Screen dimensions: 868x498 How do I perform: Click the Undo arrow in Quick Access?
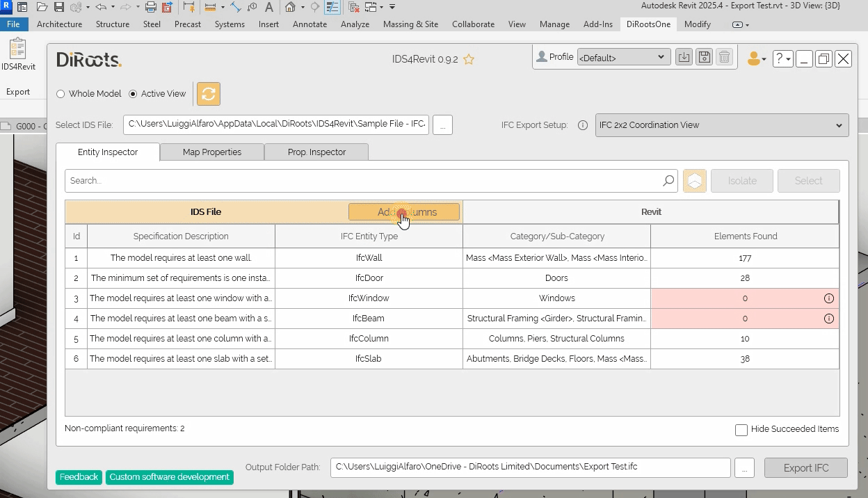tap(101, 7)
